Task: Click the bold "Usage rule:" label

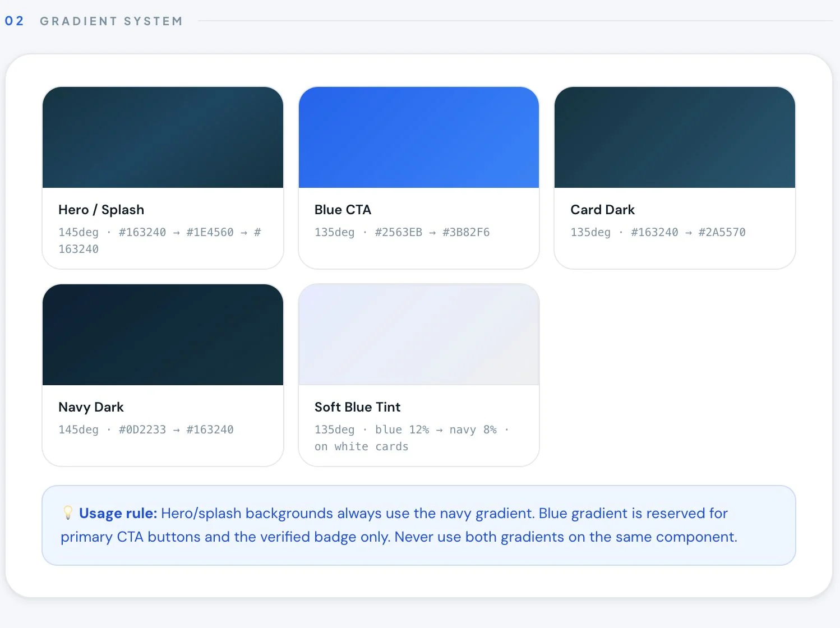Action: click(x=118, y=513)
